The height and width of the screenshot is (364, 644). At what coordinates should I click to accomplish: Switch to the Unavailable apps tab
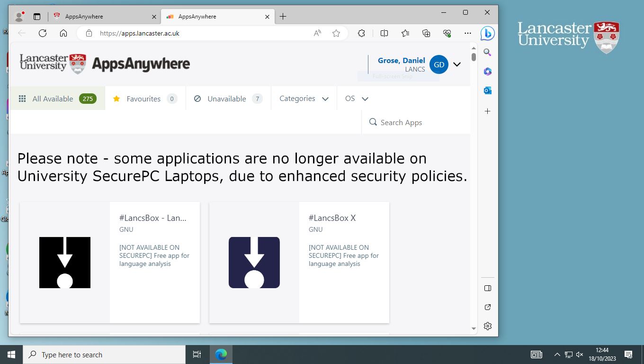(x=228, y=99)
